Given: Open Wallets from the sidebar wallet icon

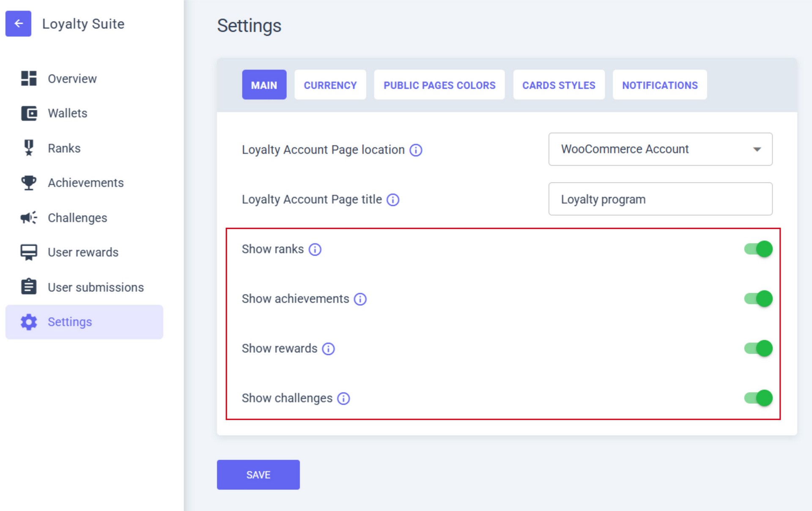Looking at the screenshot, I should coord(29,113).
